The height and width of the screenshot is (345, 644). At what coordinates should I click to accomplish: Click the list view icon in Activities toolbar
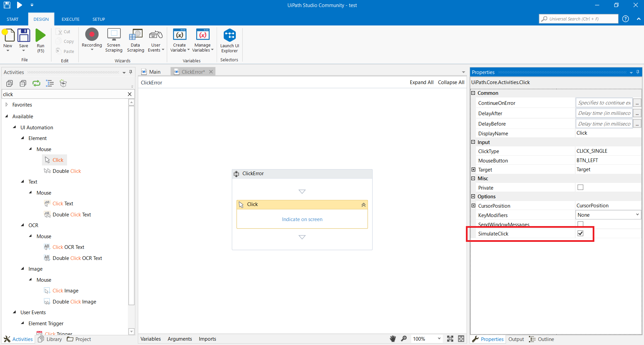point(50,83)
